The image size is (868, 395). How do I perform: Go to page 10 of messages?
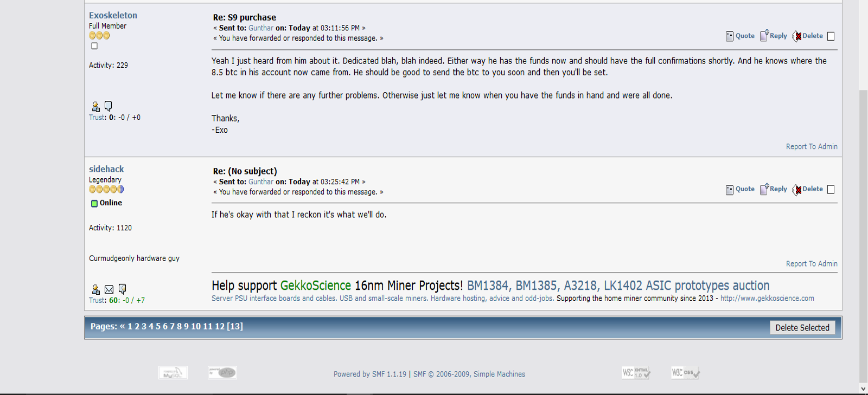[195, 326]
